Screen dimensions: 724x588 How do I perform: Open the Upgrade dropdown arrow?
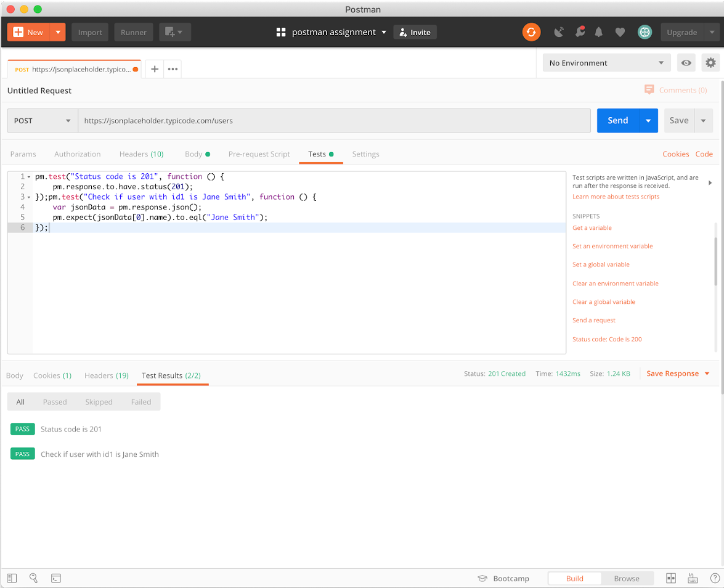(x=712, y=32)
